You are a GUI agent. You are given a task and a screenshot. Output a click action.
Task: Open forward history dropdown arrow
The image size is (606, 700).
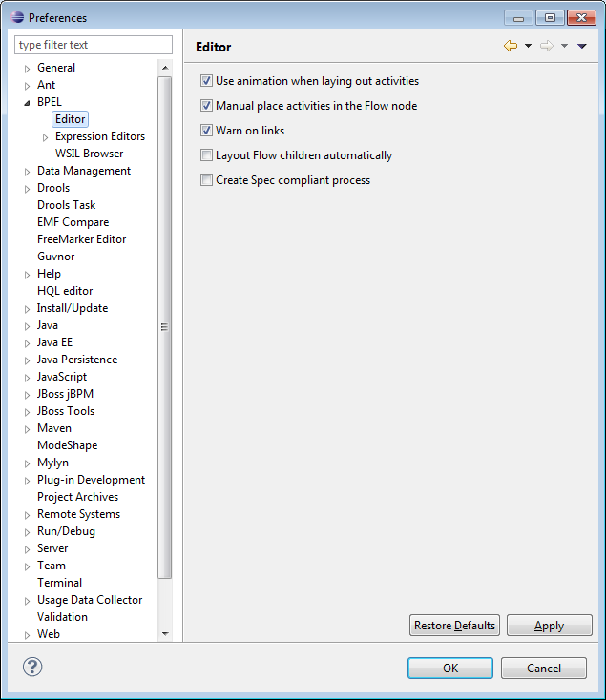pyautogui.click(x=564, y=46)
